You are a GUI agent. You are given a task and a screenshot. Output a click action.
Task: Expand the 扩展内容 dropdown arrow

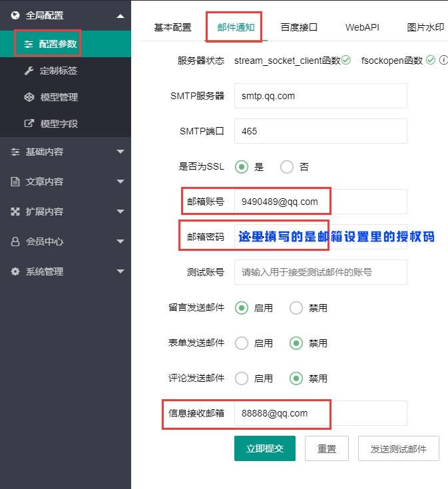tap(120, 212)
